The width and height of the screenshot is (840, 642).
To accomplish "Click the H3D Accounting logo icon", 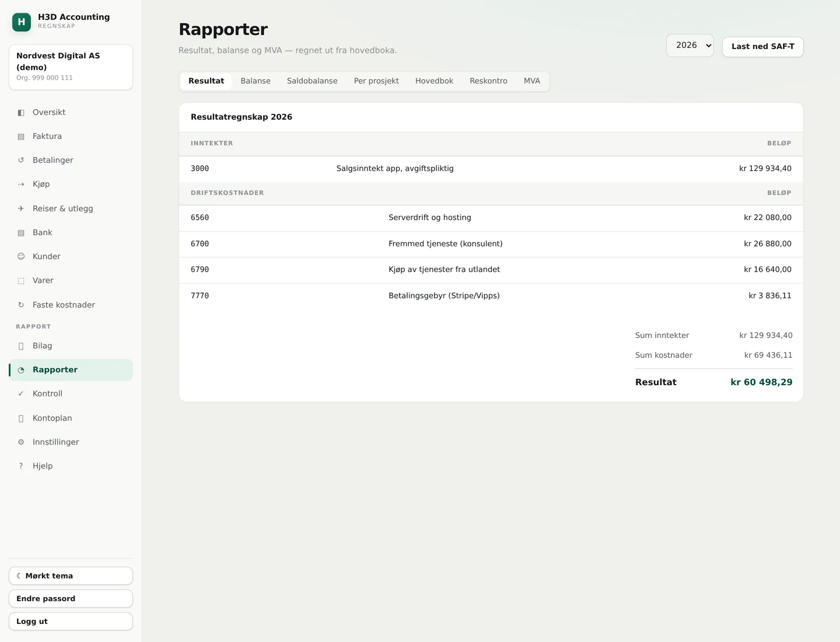I will 22,22.
